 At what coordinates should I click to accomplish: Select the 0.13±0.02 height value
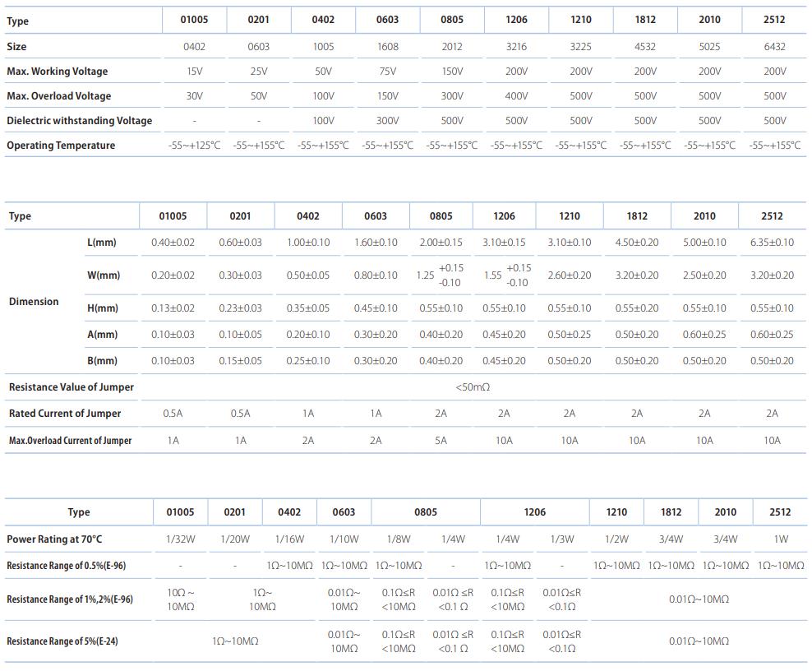(x=173, y=308)
